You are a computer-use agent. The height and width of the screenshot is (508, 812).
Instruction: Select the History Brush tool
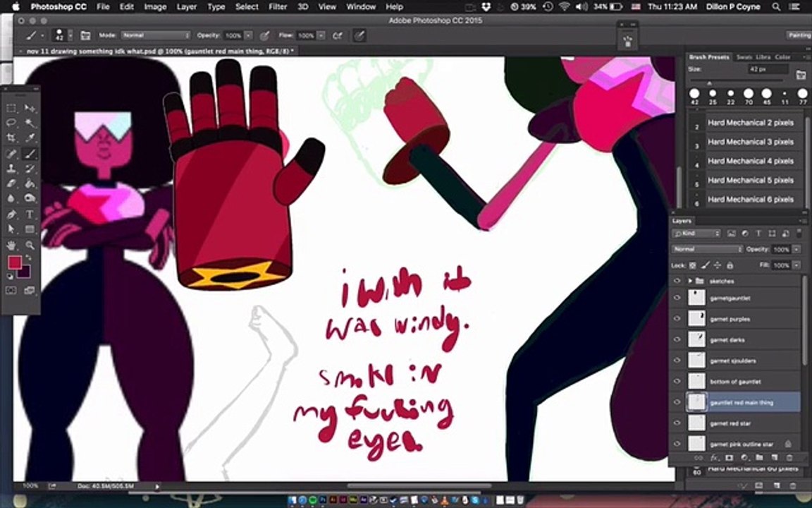30,169
